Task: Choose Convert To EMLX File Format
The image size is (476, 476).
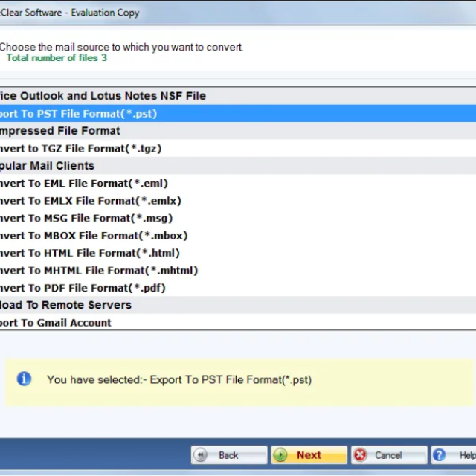Action: click(90, 201)
